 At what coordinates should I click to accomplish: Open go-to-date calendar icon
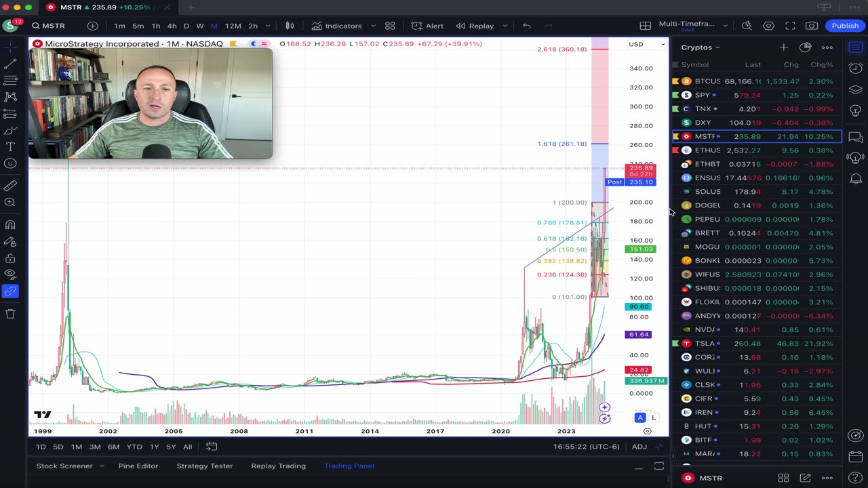coord(212,446)
